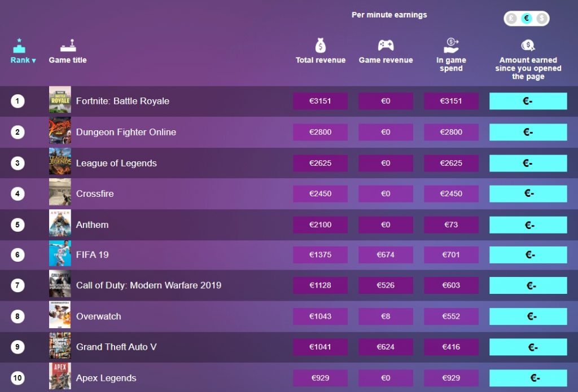This screenshot has width=578, height=392.
Task: Click the Total revenue money bag icon
Action: (321, 46)
